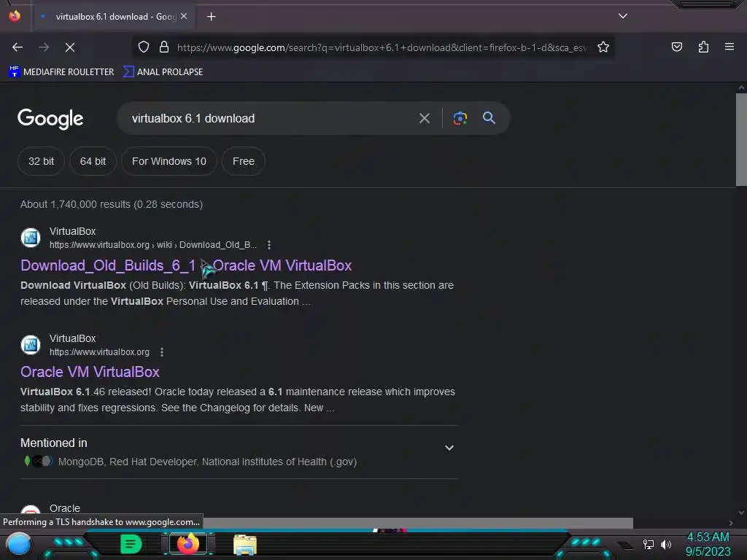Viewport: 747px width, 560px height.
Task: Open more options for Download_Old_Builds result
Action: point(269,245)
